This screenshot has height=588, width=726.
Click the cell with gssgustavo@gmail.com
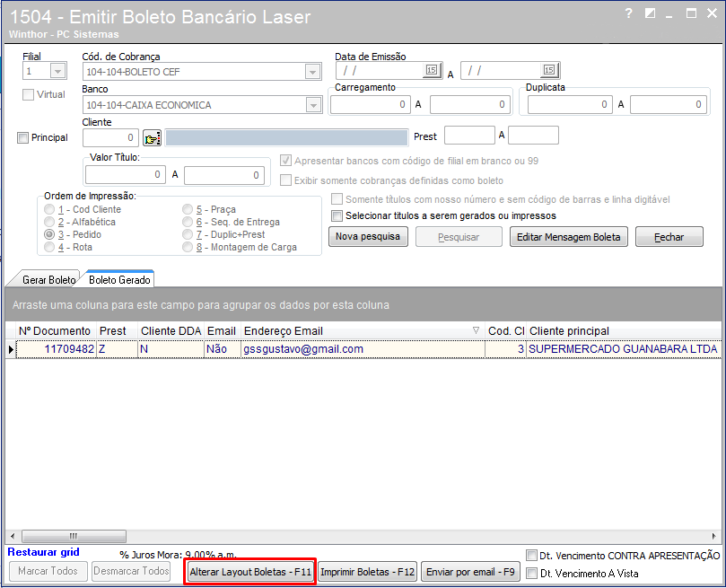(363, 349)
